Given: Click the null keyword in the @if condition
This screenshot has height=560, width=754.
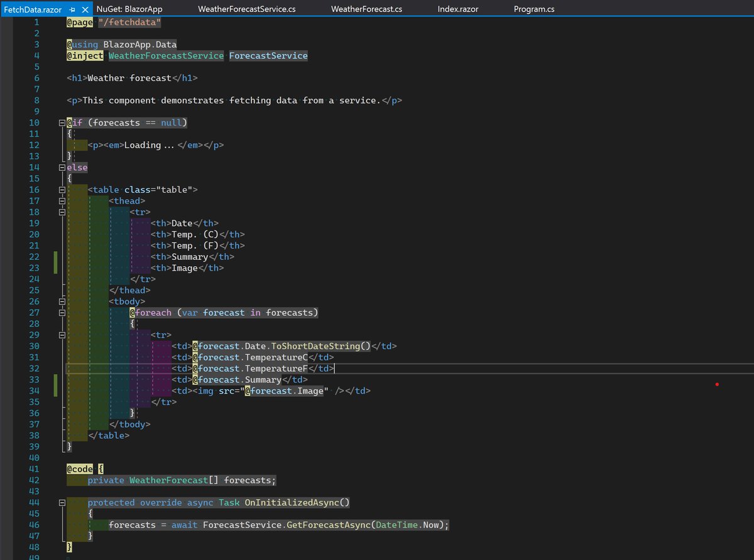Looking at the screenshot, I should [x=172, y=122].
